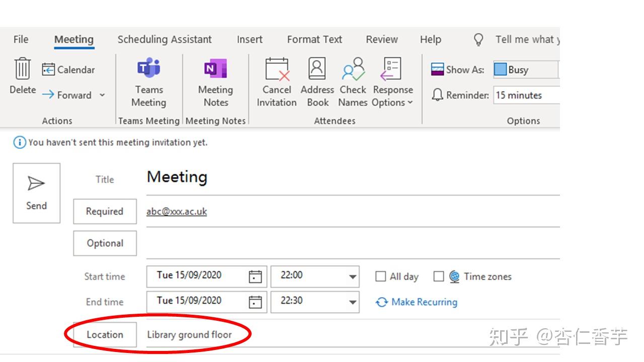Enable the Time zones checkbox

(439, 277)
